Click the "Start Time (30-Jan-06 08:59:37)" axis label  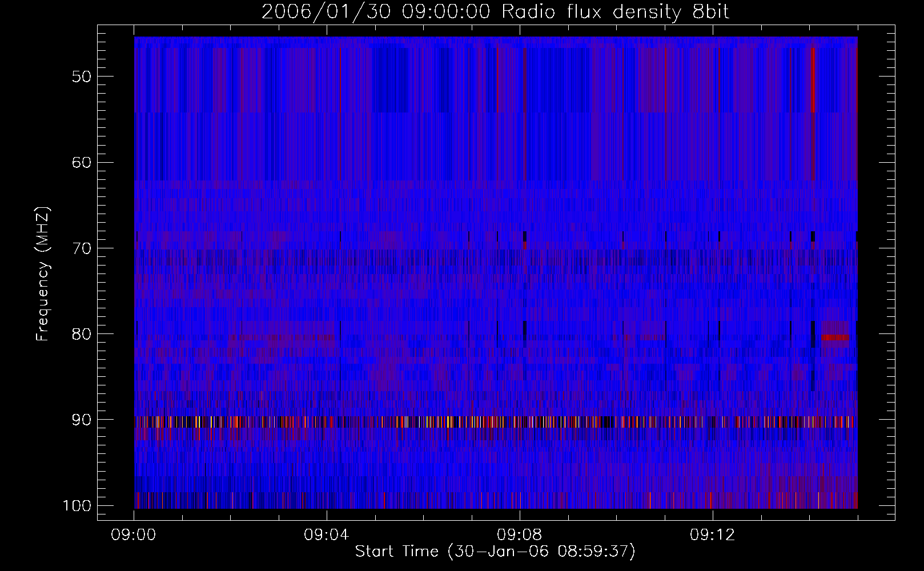[495, 552]
